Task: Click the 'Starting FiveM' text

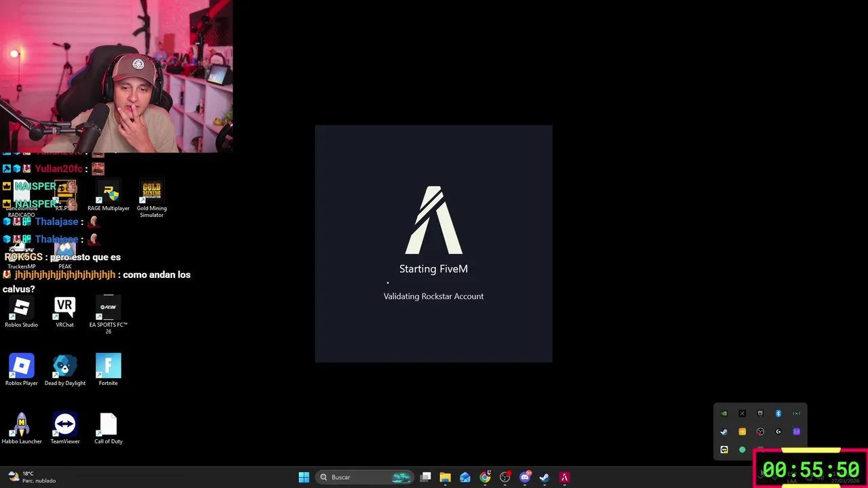Action: pyautogui.click(x=433, y=269)
